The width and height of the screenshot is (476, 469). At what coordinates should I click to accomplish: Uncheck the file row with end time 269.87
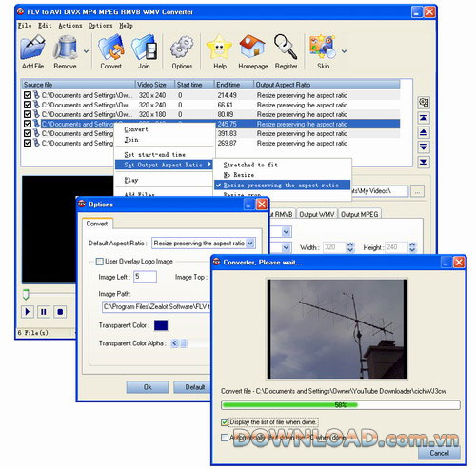click(28, 143)
